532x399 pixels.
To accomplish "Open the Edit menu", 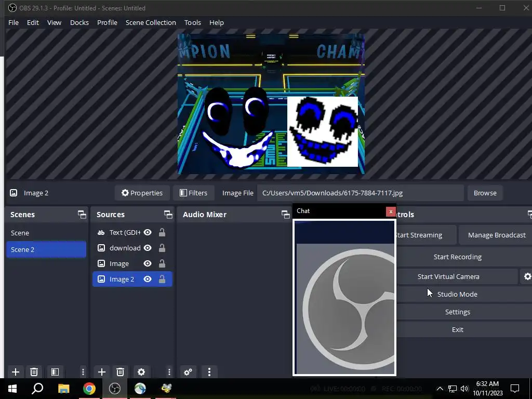I will (x=33, y=22).
